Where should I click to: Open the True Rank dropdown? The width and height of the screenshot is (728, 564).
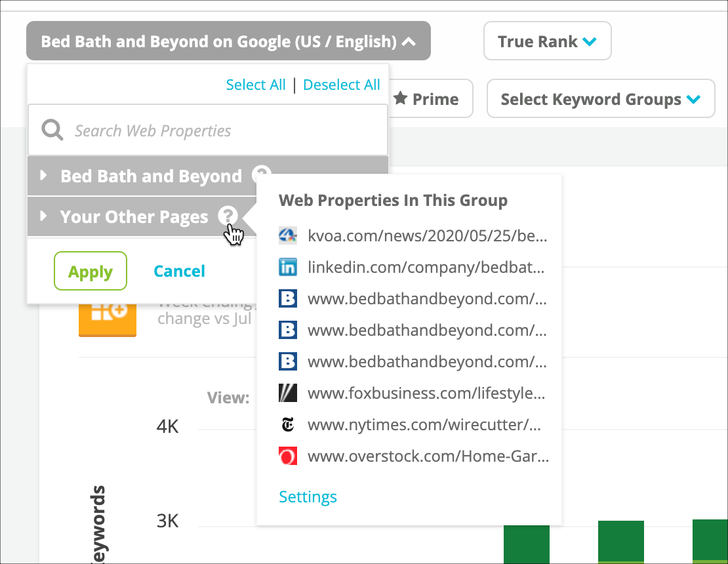coord(547,41)
